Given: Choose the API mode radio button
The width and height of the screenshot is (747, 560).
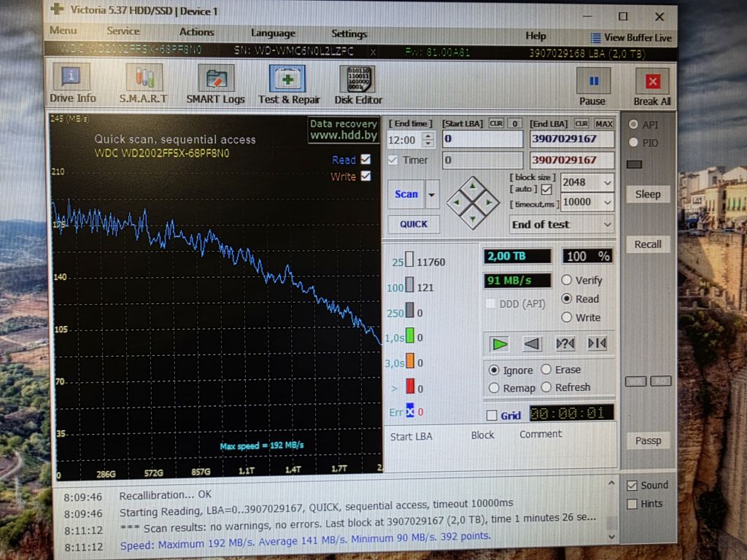Looking at the screenshot, I should [633, 124].
